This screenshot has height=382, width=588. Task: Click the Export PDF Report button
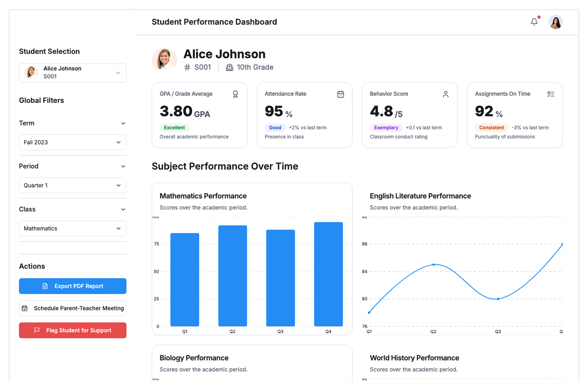tap(73, 286)
